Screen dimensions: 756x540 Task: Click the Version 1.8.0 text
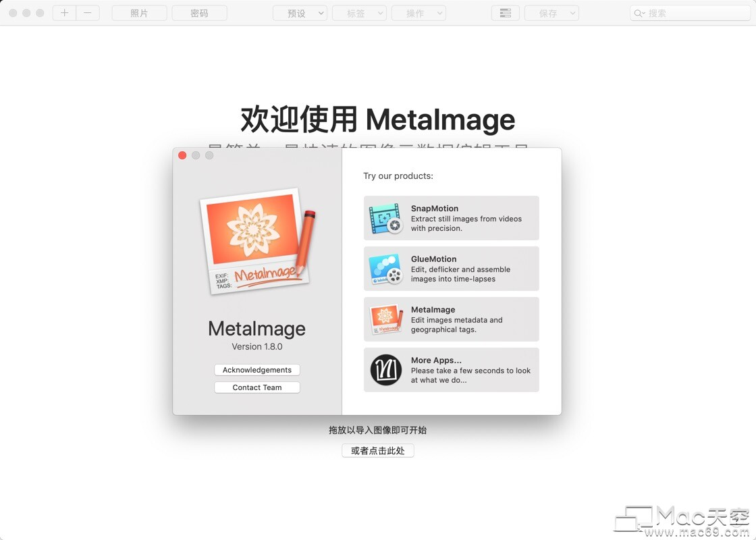coord(257,347)
